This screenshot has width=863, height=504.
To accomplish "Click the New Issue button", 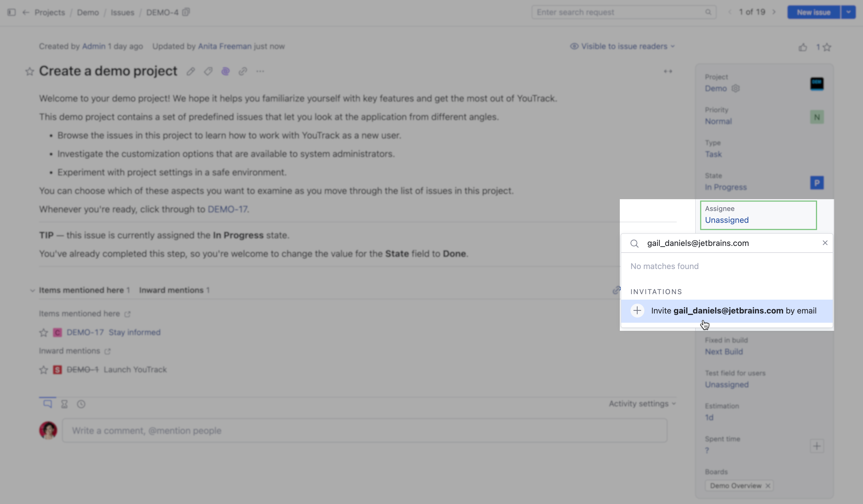I will tap(813, 12).
